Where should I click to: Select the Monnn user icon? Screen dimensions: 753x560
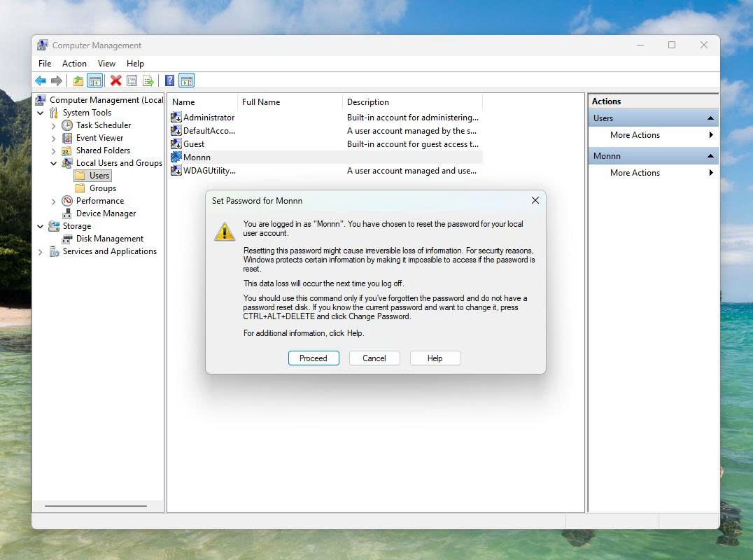tap(176, 157)
